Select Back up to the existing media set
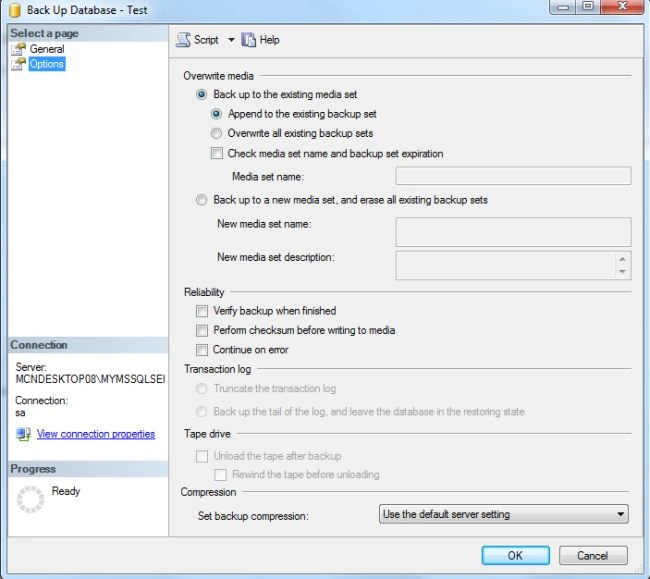 click(x=201, y=94)
